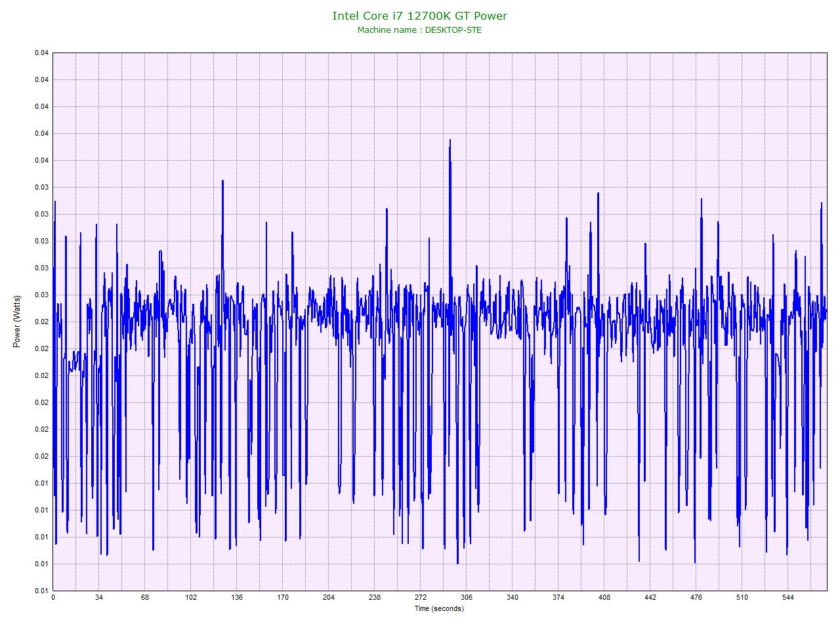Click the x-axis tick label 0

(53, 598)
